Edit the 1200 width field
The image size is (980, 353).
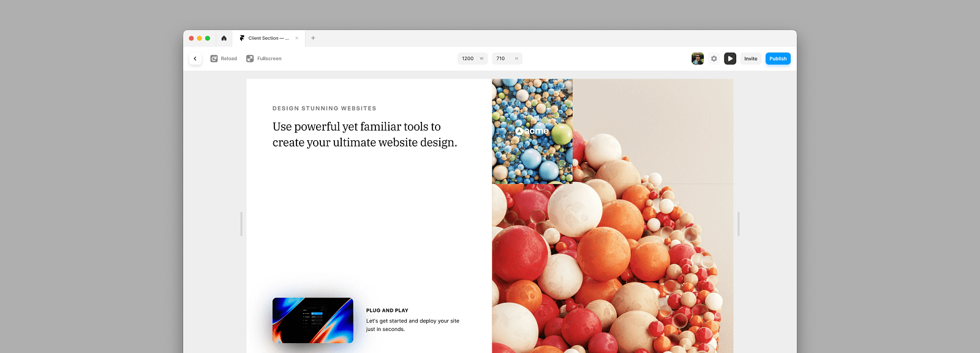(x=473, y=59)
